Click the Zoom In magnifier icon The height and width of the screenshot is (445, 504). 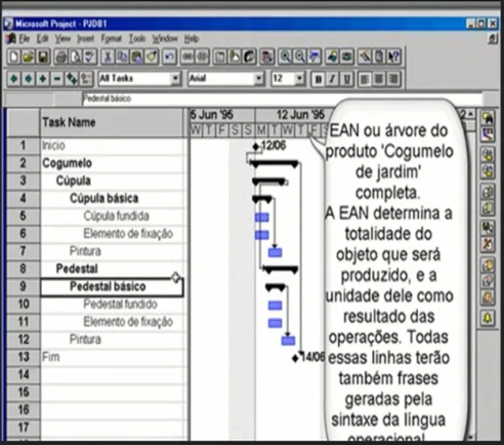pos(285,57)
